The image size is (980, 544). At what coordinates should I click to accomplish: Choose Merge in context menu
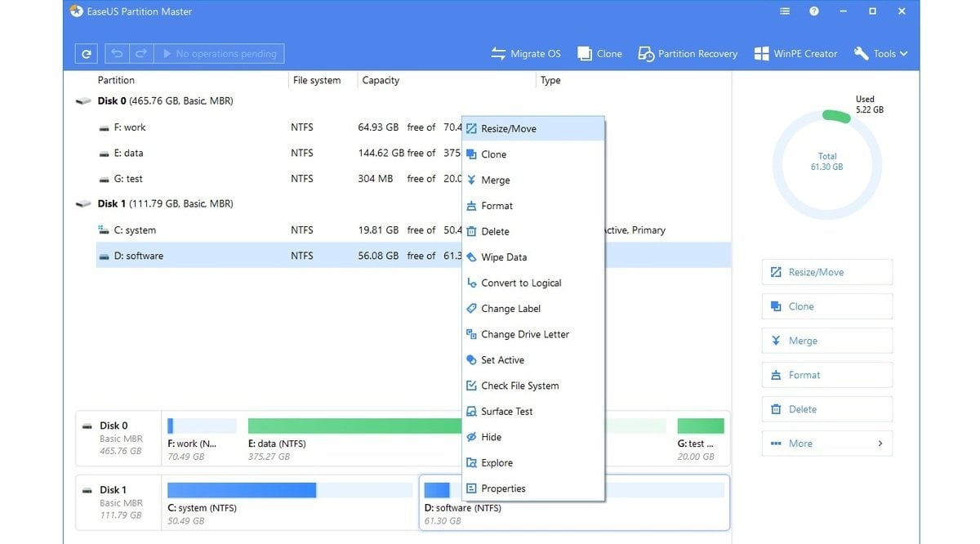(533, 181)
